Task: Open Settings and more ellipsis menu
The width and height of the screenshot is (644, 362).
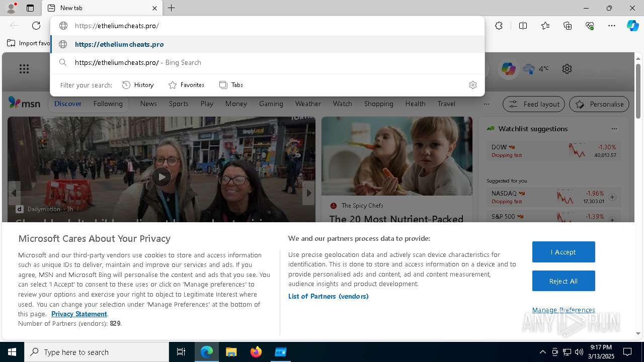Action: (x=612, y=26)
